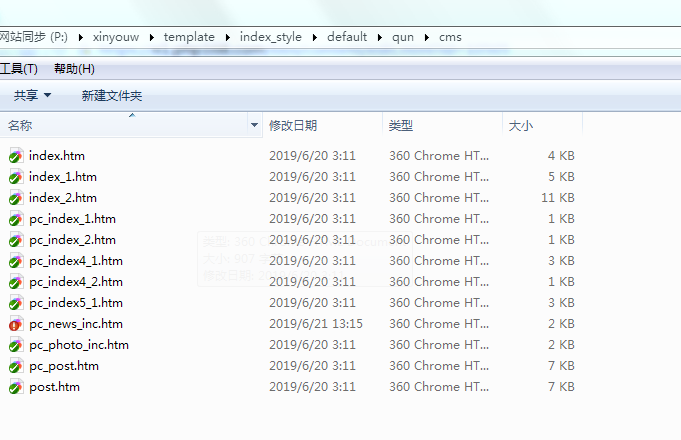Expand the 名称 column filter dropdown arrow
Screen dimensions: 681x440
pyautogui.click(x=254, y=126)
